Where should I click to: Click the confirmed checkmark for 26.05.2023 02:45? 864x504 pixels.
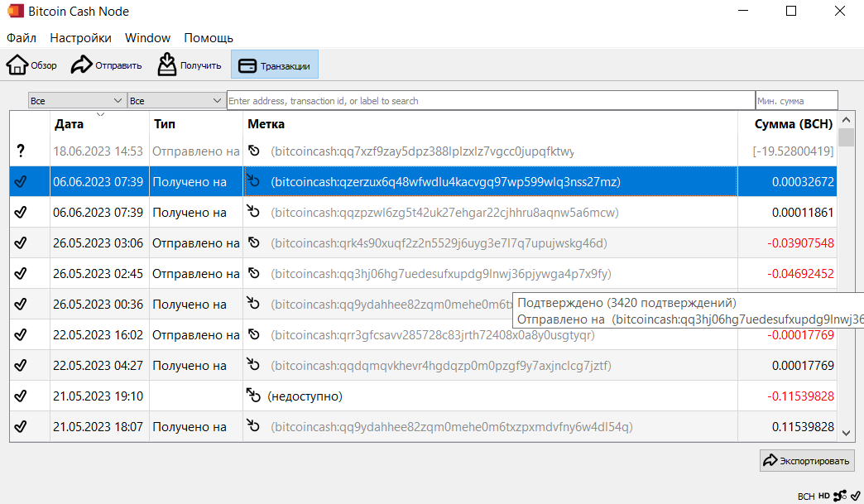pos(21,273)
